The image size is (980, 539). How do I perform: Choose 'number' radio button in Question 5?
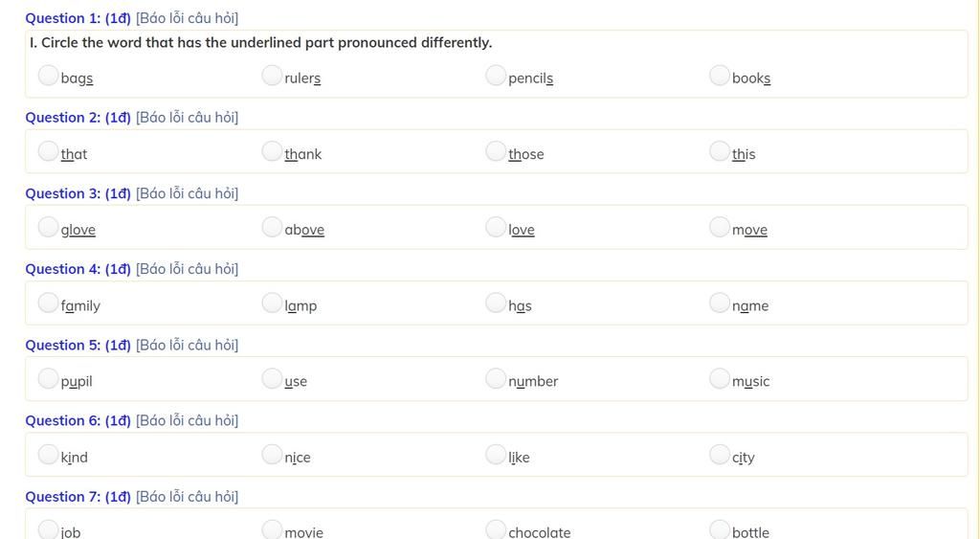496,378
